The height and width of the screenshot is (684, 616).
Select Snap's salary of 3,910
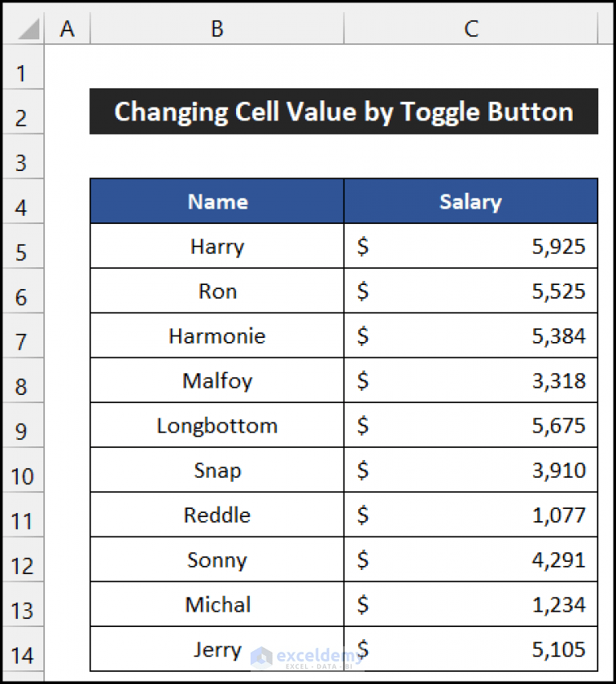470,470
